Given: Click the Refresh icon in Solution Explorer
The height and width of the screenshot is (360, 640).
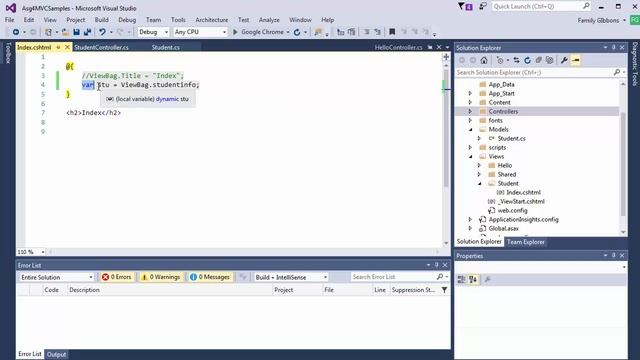Looking at the screenshot, I should point(527,60).
